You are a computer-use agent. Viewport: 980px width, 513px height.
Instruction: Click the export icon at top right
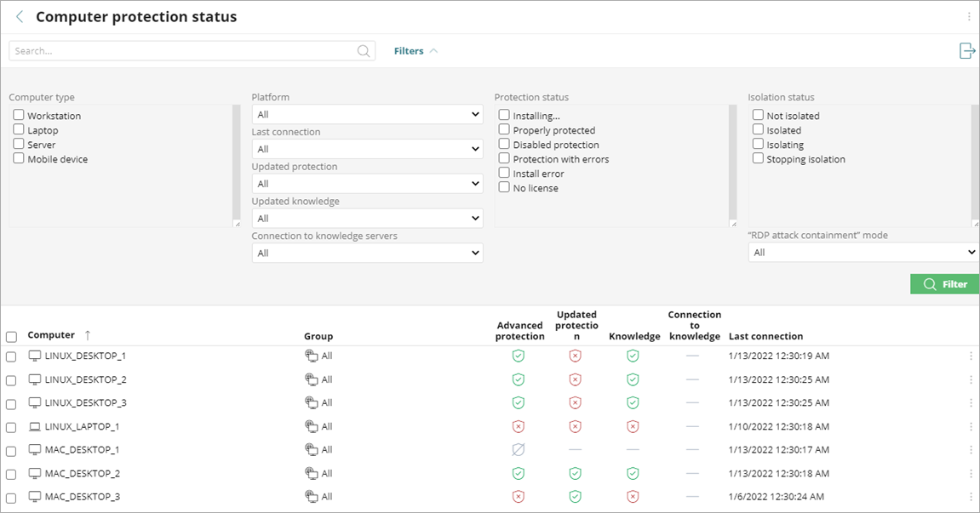[967, 51]
